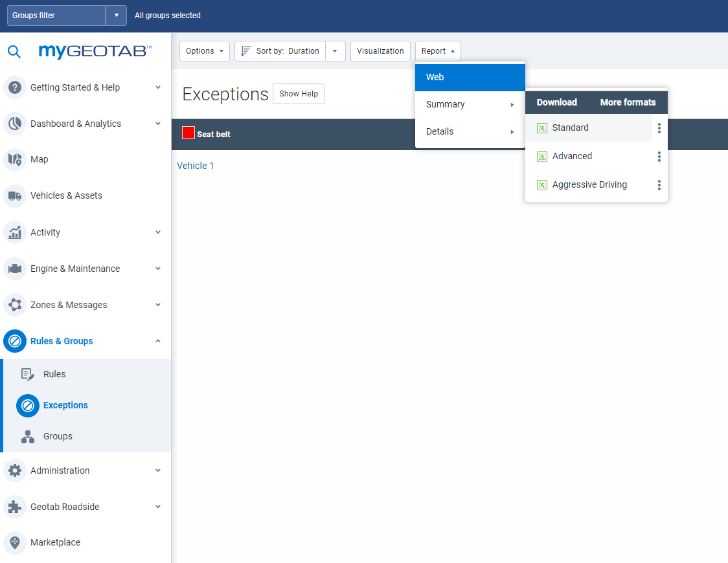The width and height of the screenshot is (728, 563).
Task: Click the All groups selected text
Action: pos(168,16)
